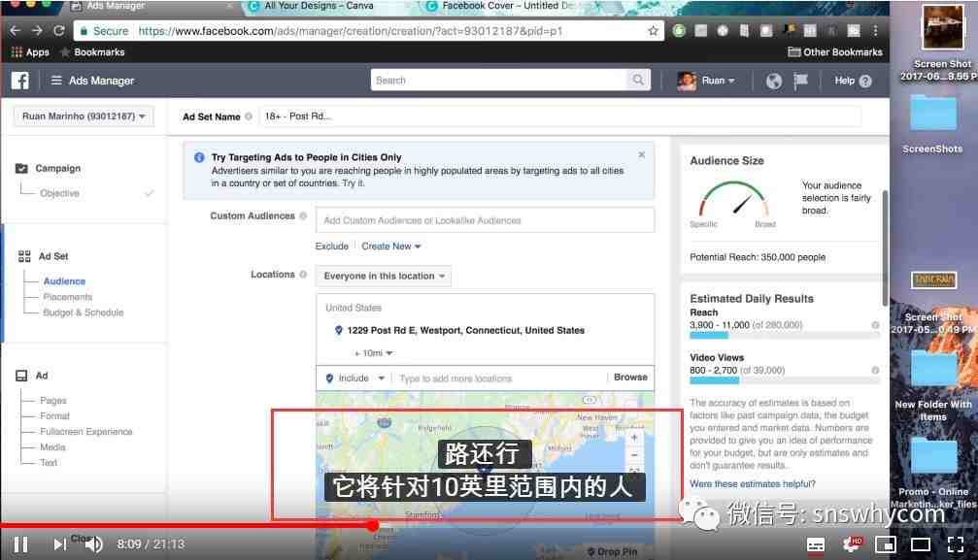Select Placements in Ad Set section
The image size is (978, 560).
pyautogui.click(x=67, y=297)
